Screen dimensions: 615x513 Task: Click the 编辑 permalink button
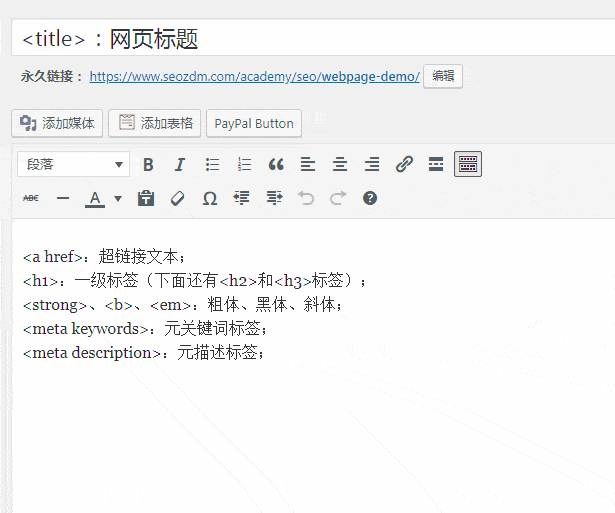click(443, 76)
